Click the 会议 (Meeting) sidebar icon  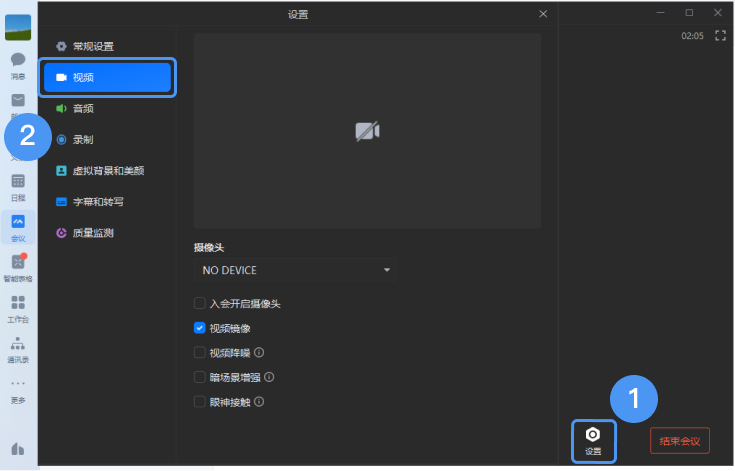pyautogui.click(x=18, y=227)
